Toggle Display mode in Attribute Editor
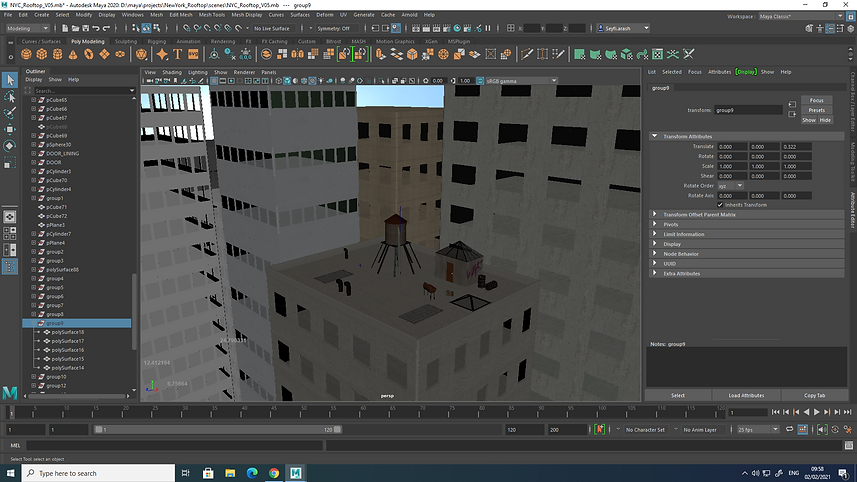This screenshot has width=857, height=482. [746, 72]
